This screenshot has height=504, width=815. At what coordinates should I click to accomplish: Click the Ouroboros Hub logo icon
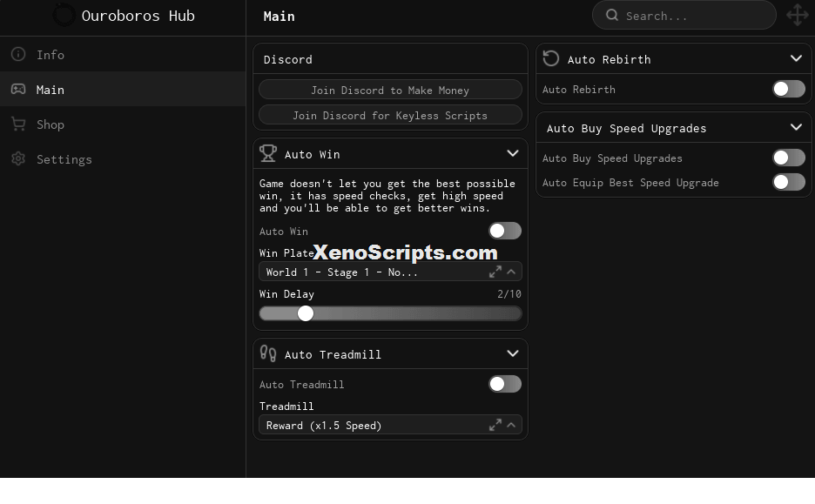(64, 15)
